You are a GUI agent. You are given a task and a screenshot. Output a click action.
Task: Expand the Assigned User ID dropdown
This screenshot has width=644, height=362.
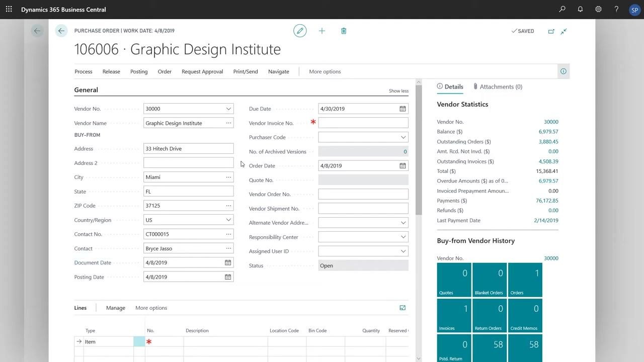click(x=403, y=251)
